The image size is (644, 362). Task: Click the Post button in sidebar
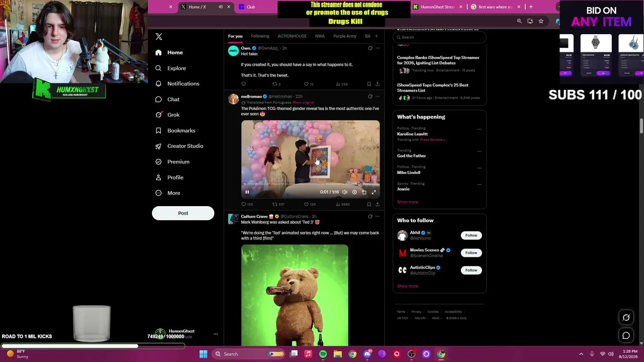pos(183,213)
